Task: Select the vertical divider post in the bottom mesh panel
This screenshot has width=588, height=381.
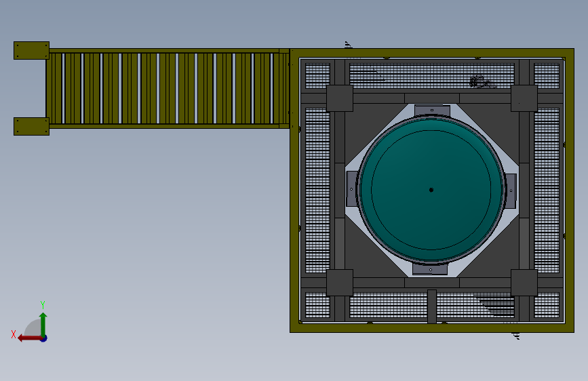Action: click(x=432, y=306)
